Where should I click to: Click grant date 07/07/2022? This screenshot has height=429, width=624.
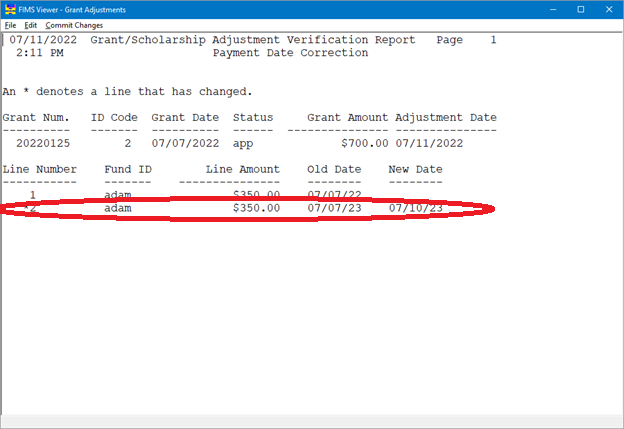[185, 143]
